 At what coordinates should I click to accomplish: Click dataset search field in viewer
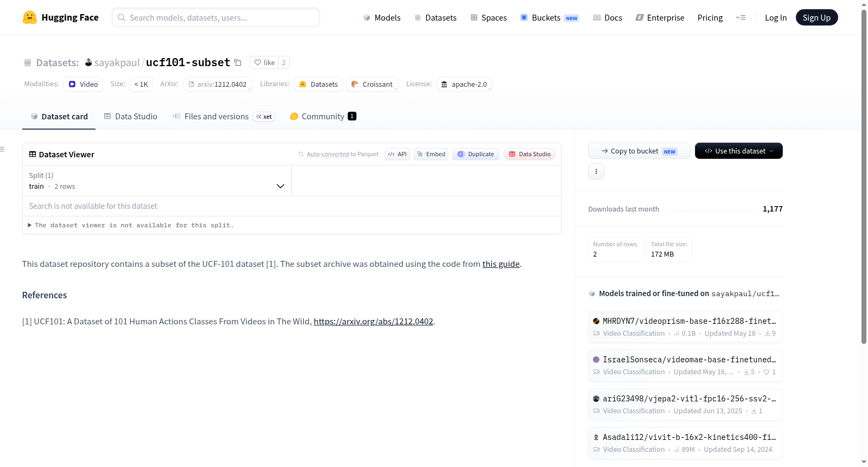coord(291,206)
